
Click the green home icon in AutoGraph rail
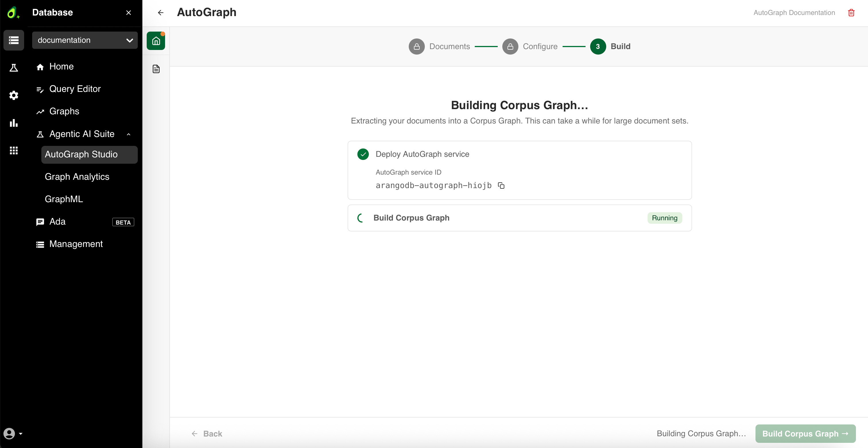(x=156, y=41)
